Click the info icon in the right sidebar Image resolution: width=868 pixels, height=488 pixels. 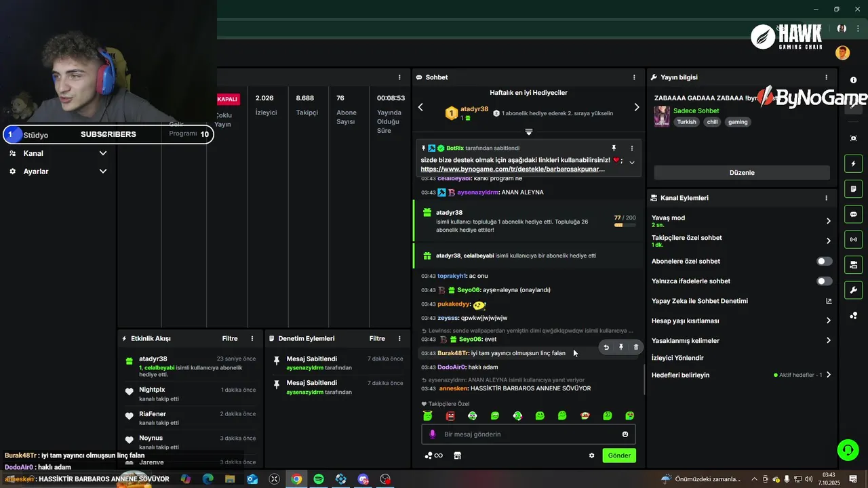pyautogui.click(x=853, y=80)
